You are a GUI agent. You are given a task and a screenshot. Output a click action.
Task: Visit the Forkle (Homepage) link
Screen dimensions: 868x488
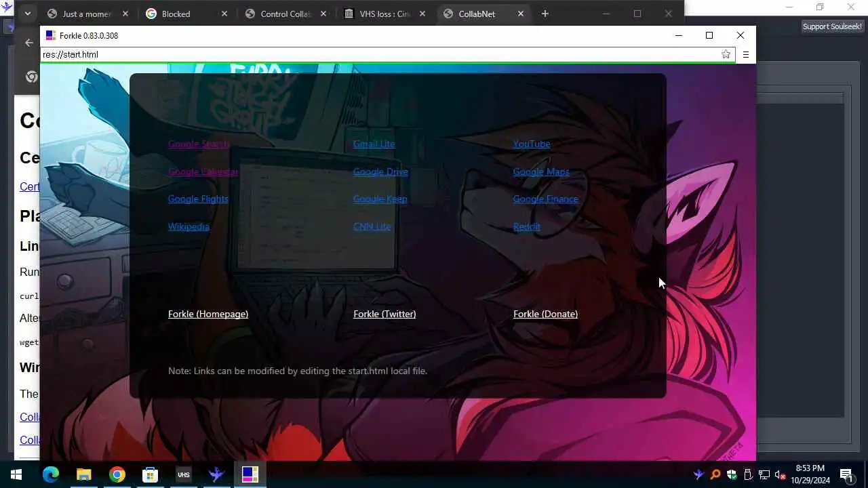(208, 314)
